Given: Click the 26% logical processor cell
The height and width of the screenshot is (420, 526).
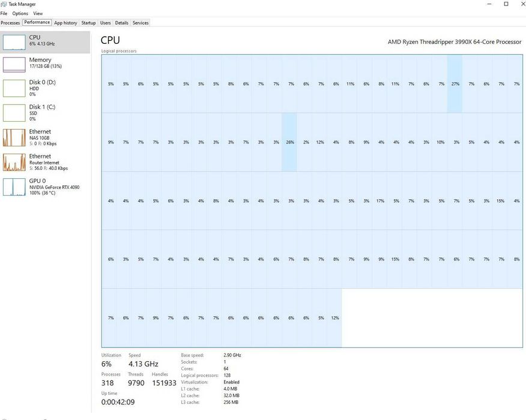Looking at the screenshot, I should (x=289, y=142).
